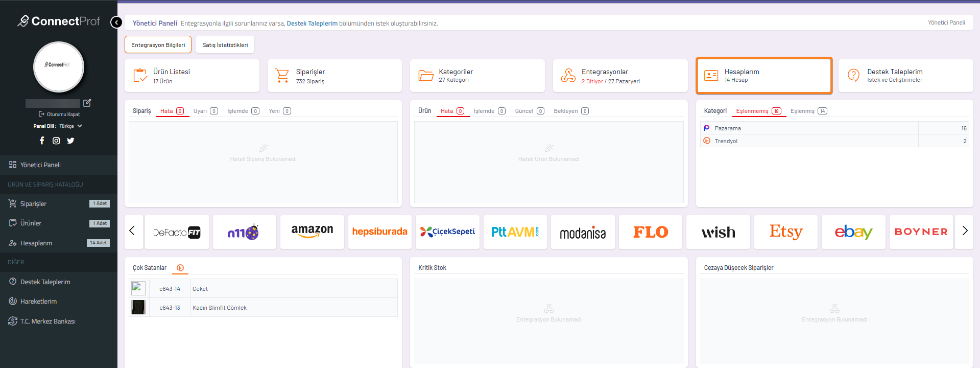Click the Pazarama category row

834,128
